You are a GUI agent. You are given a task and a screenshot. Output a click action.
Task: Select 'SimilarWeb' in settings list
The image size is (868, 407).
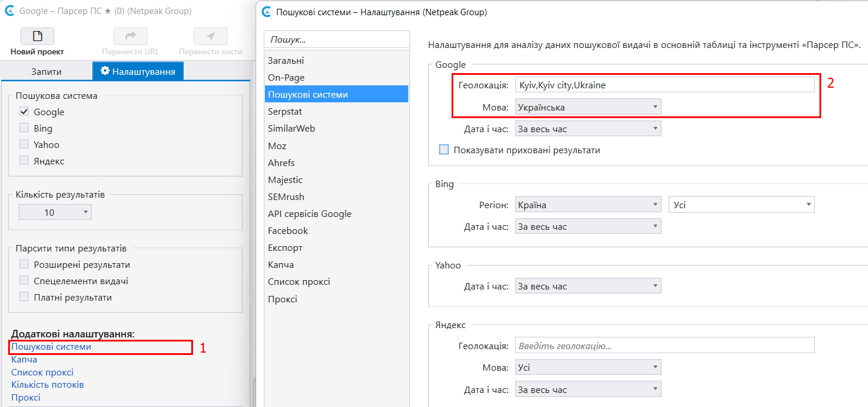pos(336,128)
